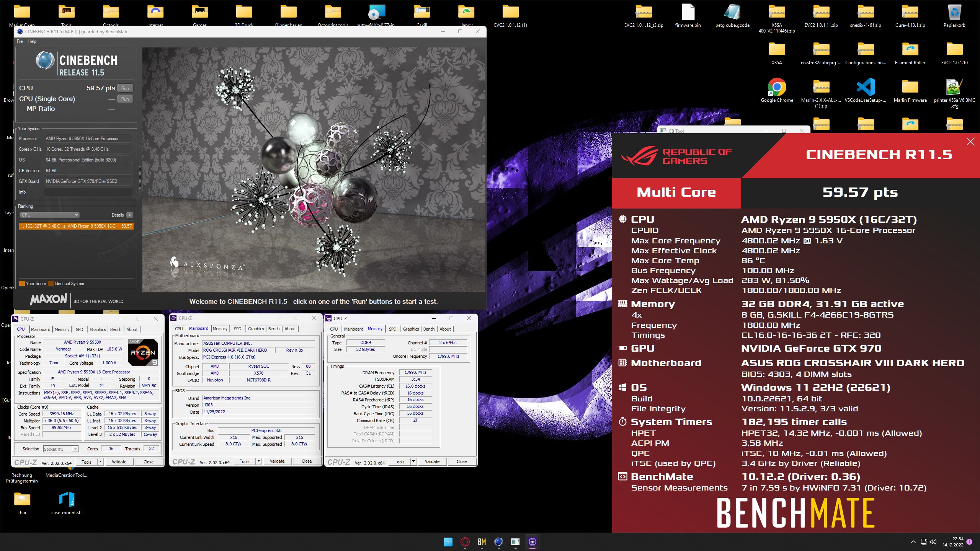980x551 pixels.
Task: Click the Cinebench rendered scene preview
Action: pos(314,170)
